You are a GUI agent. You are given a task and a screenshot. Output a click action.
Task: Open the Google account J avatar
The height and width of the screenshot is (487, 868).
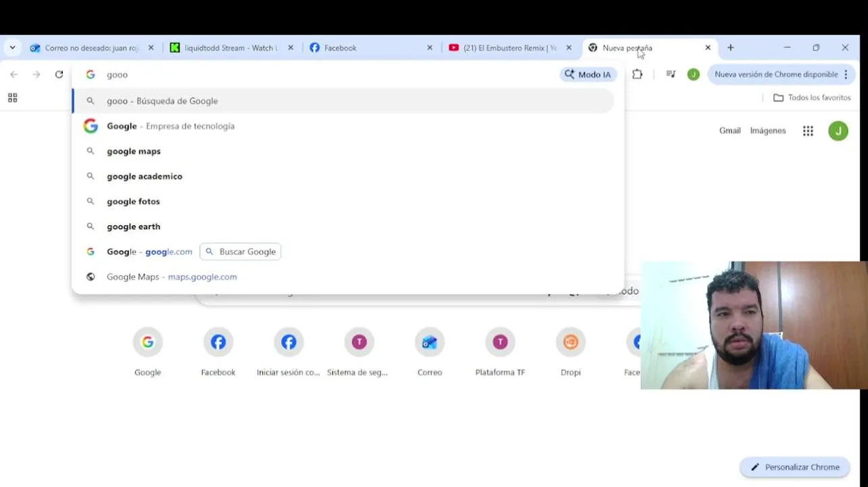coord(838,131)
